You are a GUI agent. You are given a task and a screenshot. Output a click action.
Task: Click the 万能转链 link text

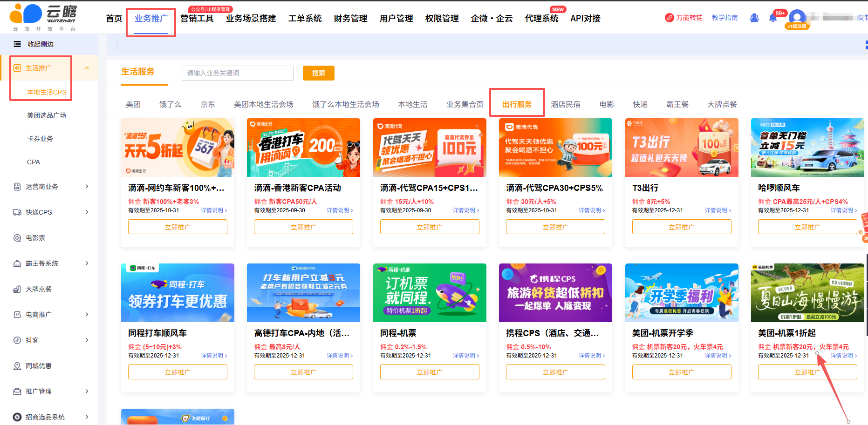(690, 18)
